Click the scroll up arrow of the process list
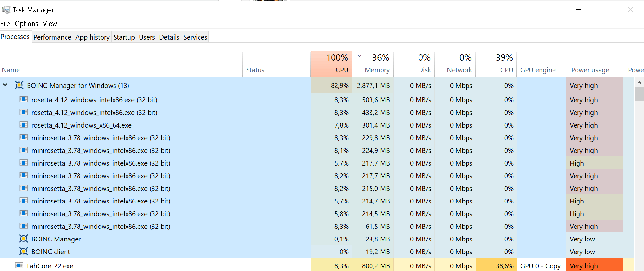The image size is (644, 271). click(x=639, y=83)
